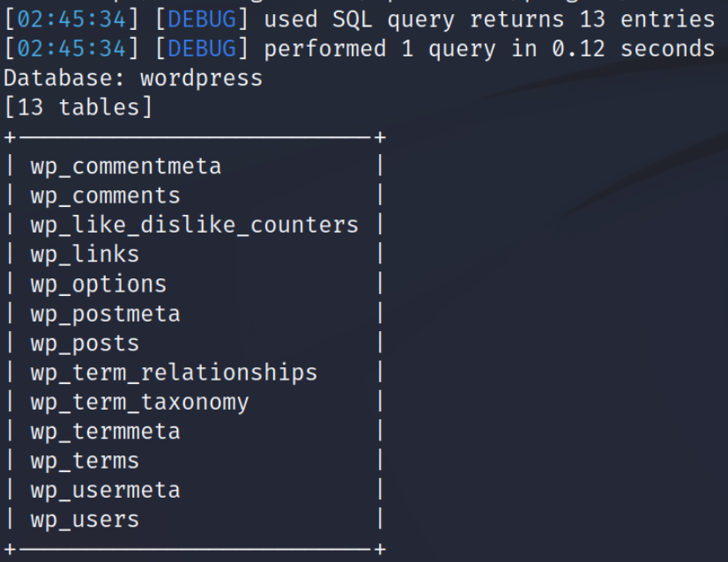
Task: Click the DEBUG tag on the SQL query line
Action: (202, 20)
